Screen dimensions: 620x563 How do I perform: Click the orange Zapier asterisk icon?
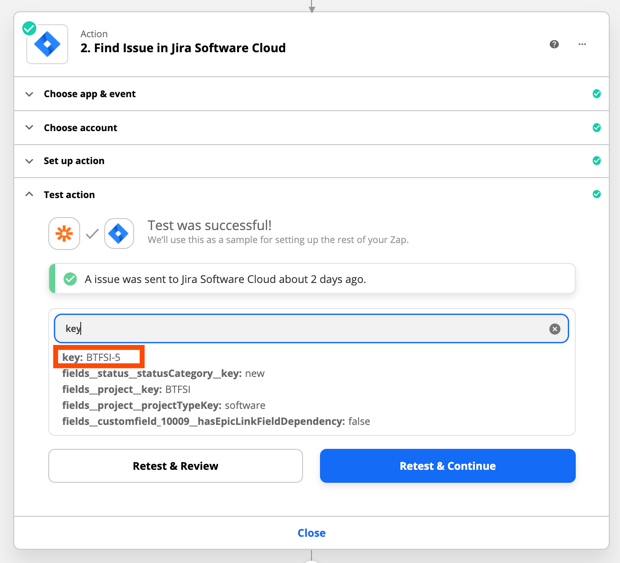(64, 234)
